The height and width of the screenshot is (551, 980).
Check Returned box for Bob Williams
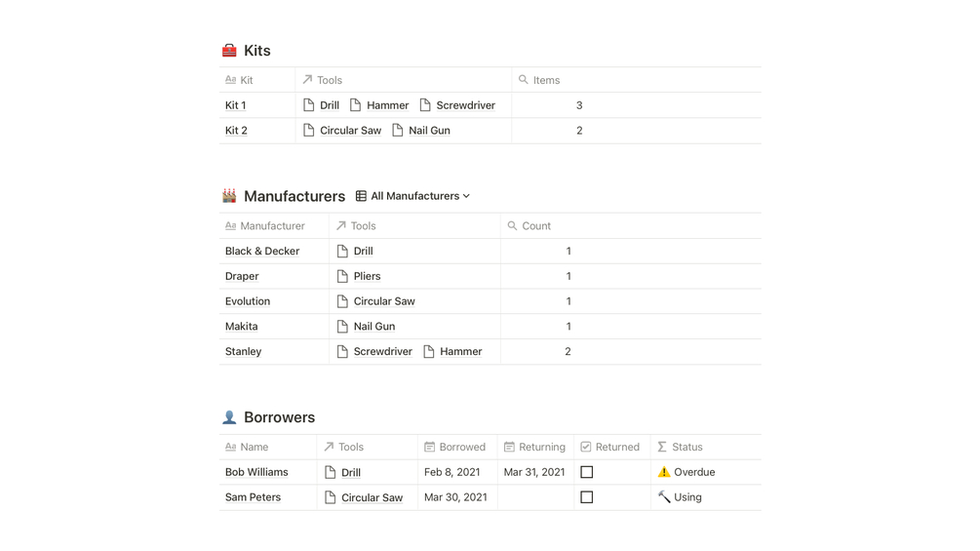click(586, 472)
